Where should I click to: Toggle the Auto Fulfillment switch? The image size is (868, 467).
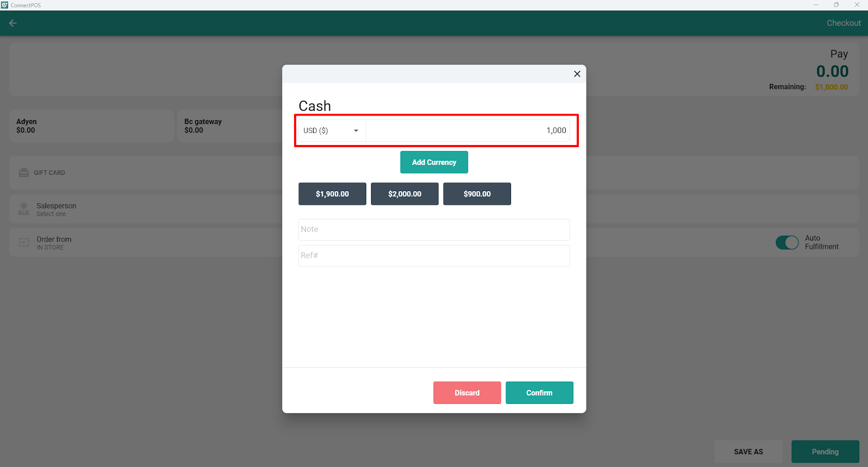point(787,243)
